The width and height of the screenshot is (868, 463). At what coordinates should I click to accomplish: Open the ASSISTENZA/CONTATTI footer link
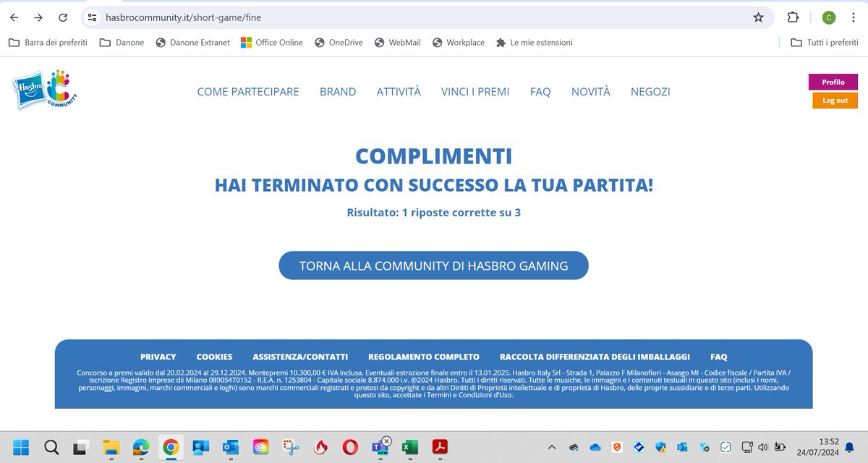pyautogui.click(x=300, y=357)
